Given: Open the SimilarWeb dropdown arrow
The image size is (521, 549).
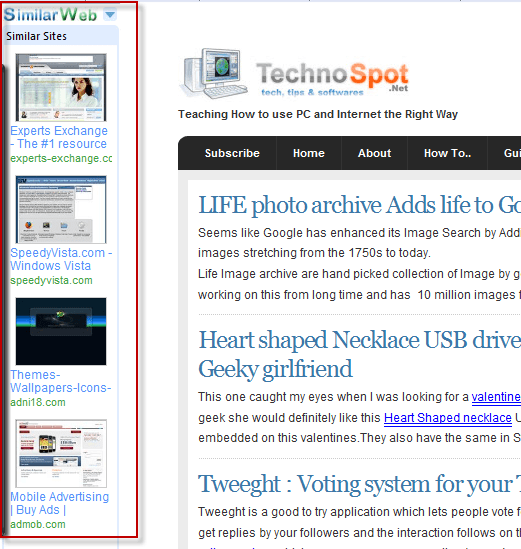Looking at the screenshot, I should (110, 15).
